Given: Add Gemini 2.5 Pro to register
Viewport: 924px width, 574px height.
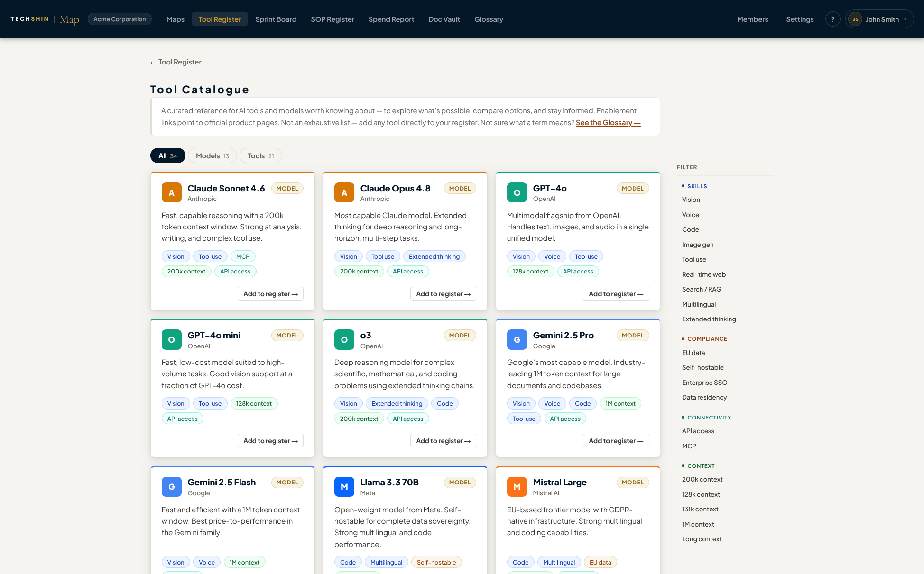Looking at the screenshot, I should point(616,441).
